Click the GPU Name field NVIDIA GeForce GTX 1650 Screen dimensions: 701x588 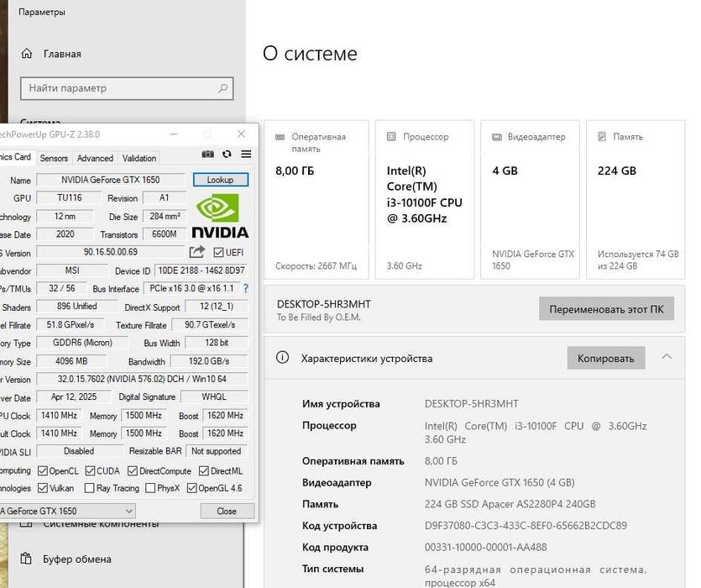111,180
